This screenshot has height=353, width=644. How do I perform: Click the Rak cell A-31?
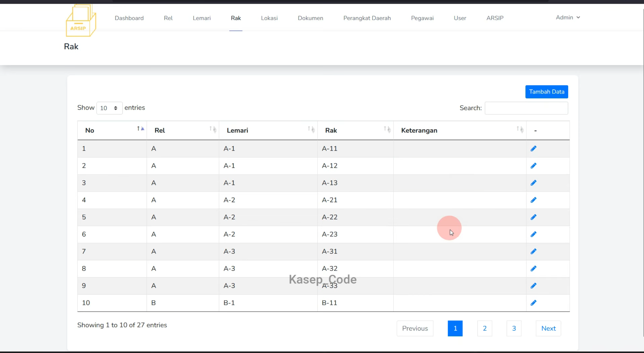[x=356, y=251]
